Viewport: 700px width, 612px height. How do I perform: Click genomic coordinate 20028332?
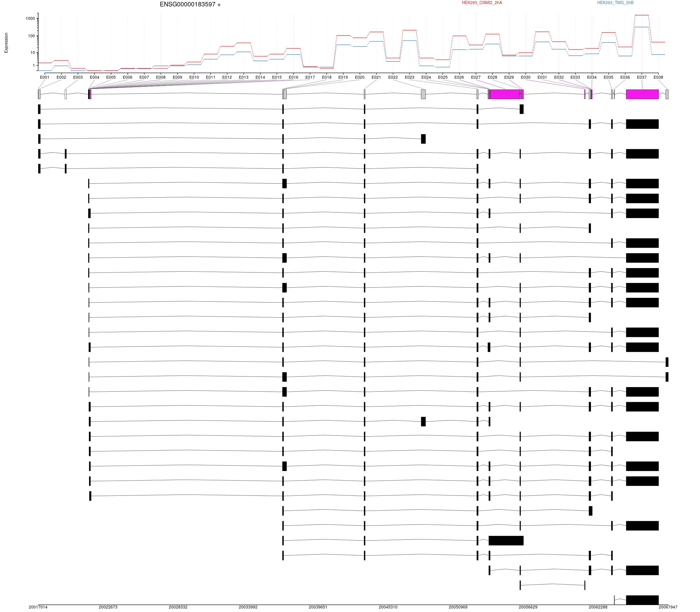point(178,607)
